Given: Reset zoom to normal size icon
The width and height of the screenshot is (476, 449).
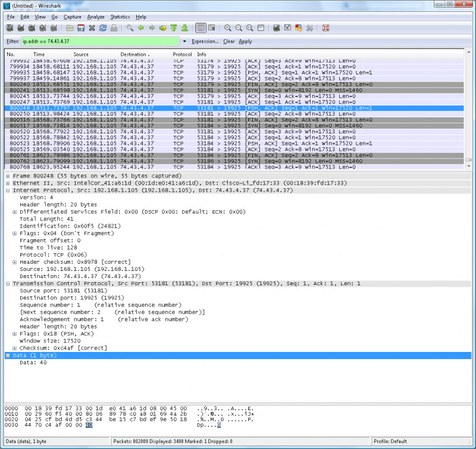Looking at the screenshot, I should 249,28.
